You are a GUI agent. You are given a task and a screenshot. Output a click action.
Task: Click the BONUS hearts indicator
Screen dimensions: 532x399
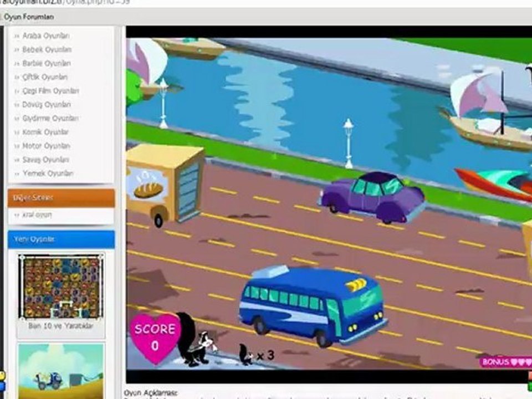pos(507,362)
